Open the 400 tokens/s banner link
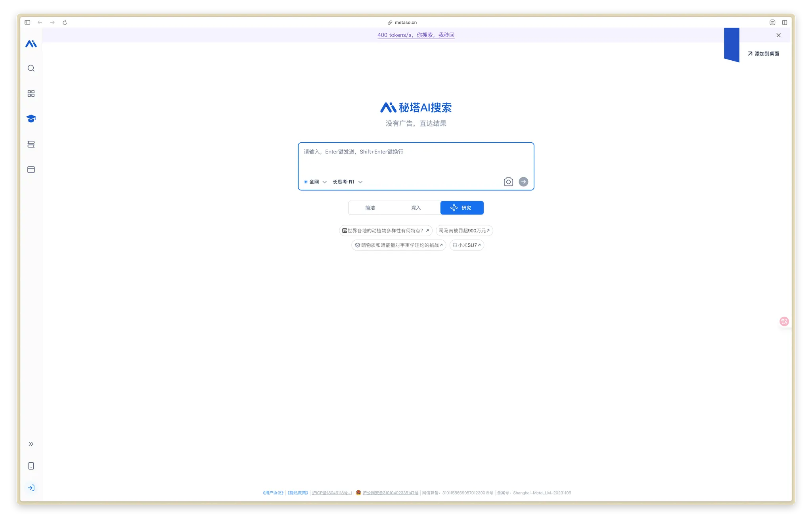The width and height of the screenshot is (812, 525). tap(416, 35)
